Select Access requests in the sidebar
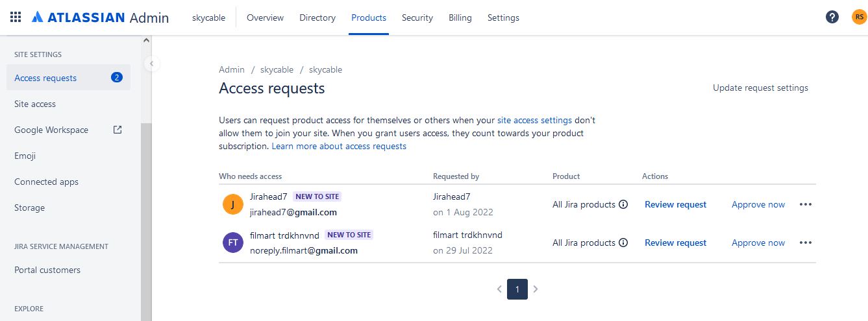Screen dimensions: 868x321 (69, 78)
